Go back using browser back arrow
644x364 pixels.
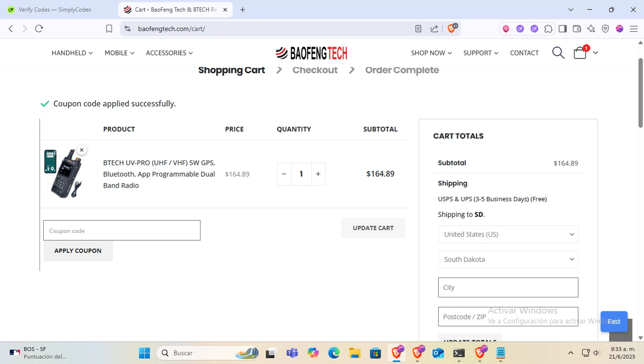click(11, 28)
